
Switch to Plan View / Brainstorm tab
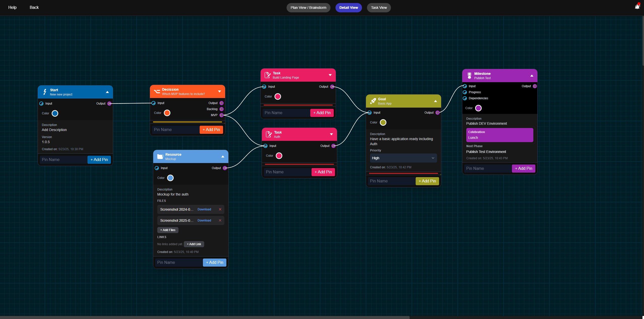point(308,8)
